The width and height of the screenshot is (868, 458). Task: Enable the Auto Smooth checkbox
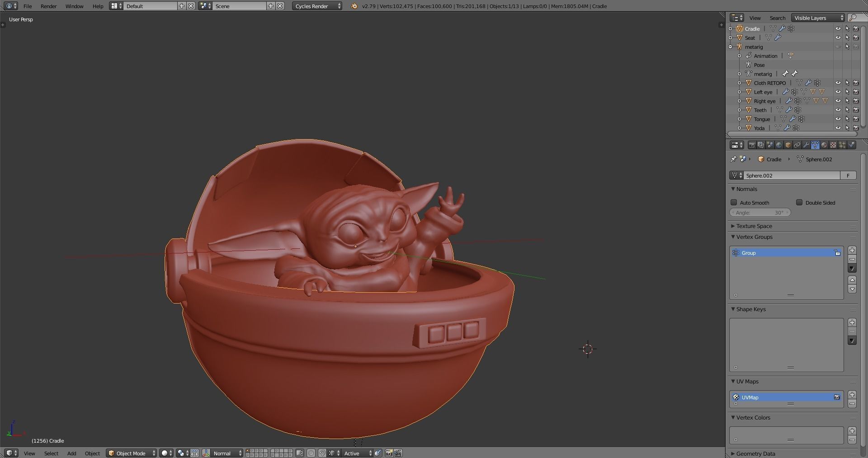click(x=735, y=202)
